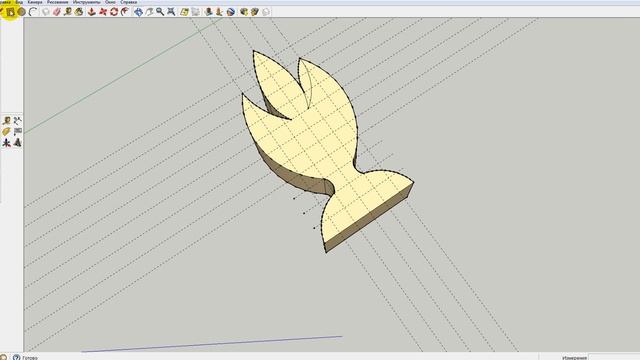640x360 pixels.
Task: Select the Arc drawing tool
Action: pos(33,12)
